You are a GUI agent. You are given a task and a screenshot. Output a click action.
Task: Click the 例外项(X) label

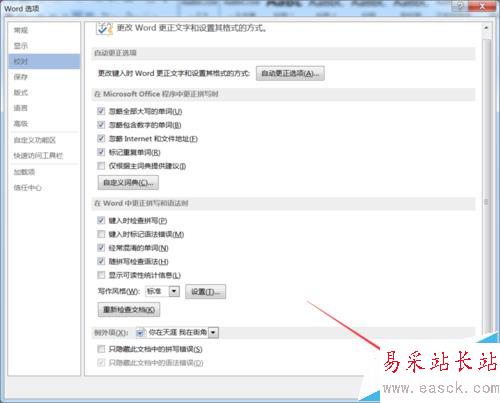point(111,333)
